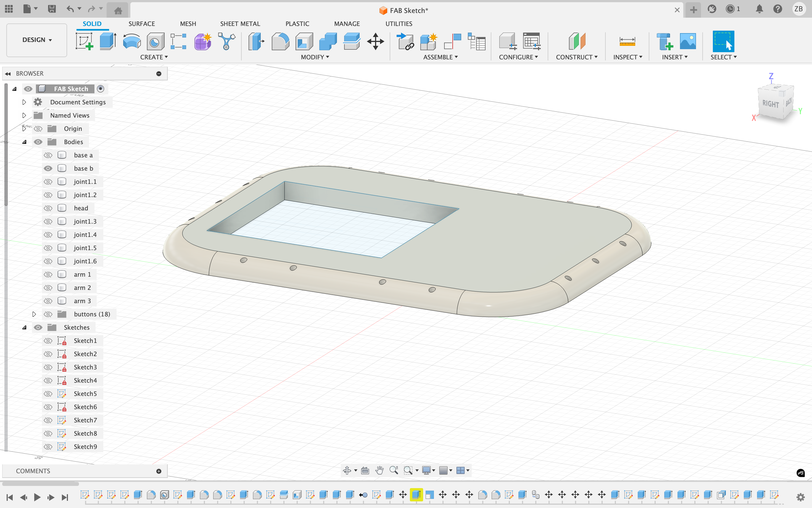Viewport: 812px width, 508px height.
Task: Select the Create Sketch tool
Action: click(84, 42)
